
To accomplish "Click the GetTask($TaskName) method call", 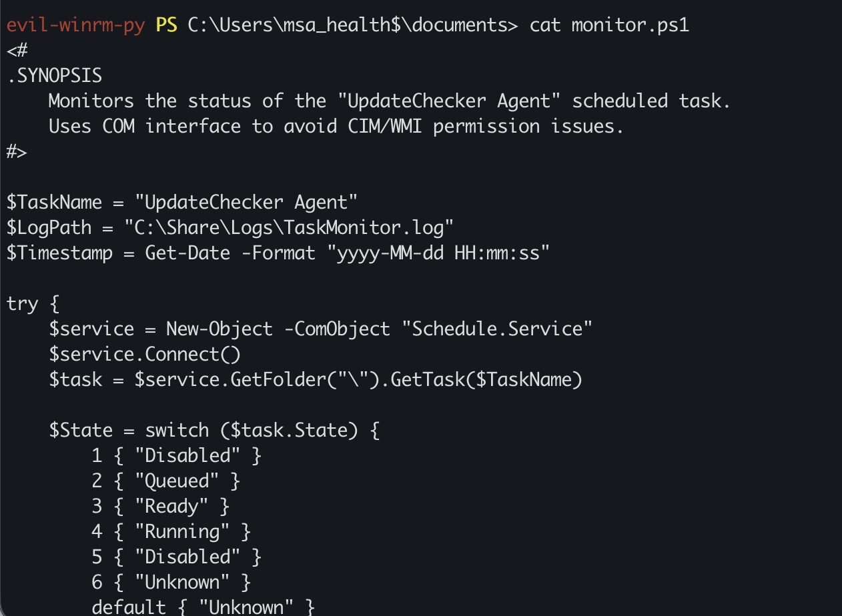I will [x=486, y=379].
